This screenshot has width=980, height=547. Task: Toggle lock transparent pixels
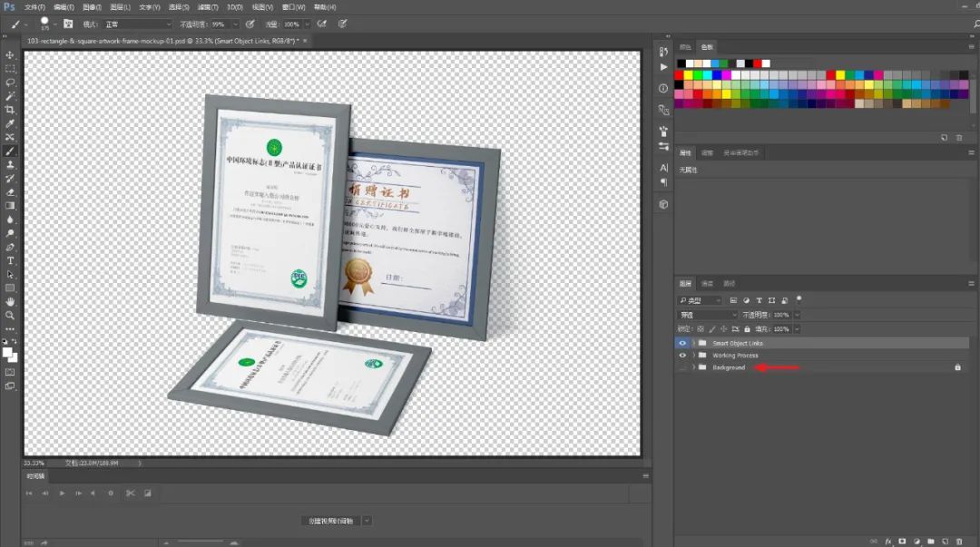[x=700, y=328]
